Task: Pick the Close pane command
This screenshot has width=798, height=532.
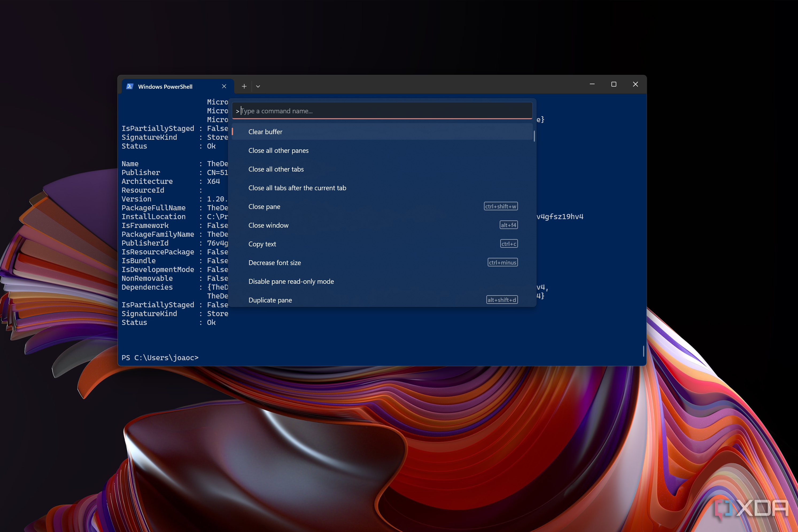Action: (x=264, y=206)
